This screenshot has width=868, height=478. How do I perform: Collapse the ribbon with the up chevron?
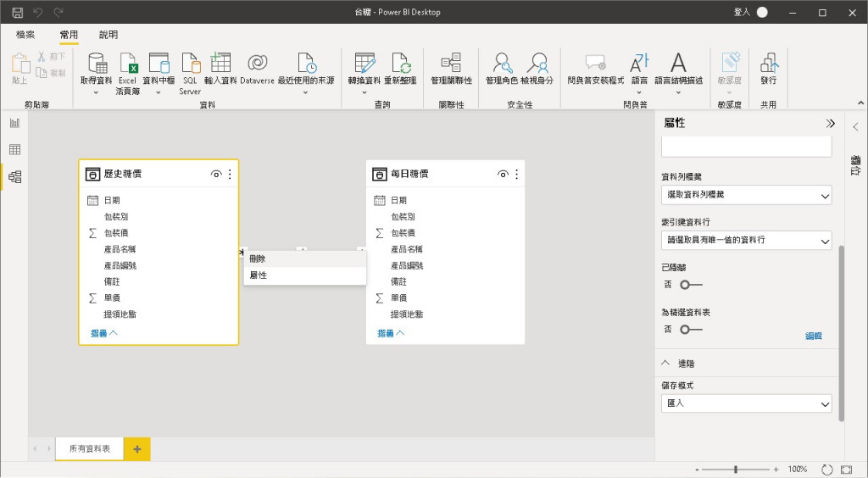861,103
